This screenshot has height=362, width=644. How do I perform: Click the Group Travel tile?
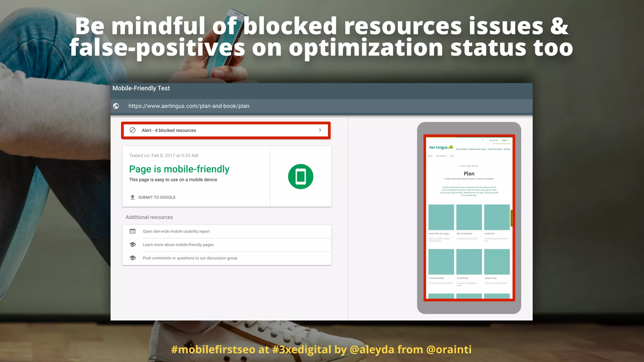click(x=497, y=262)
